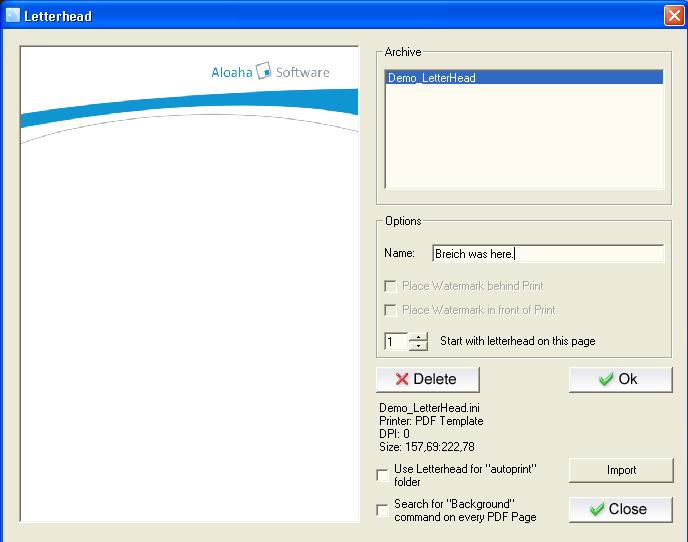Enable Place Watermark behind Print checkbox
This screenshot has width=688, height=542.
[x=390, y=286]
